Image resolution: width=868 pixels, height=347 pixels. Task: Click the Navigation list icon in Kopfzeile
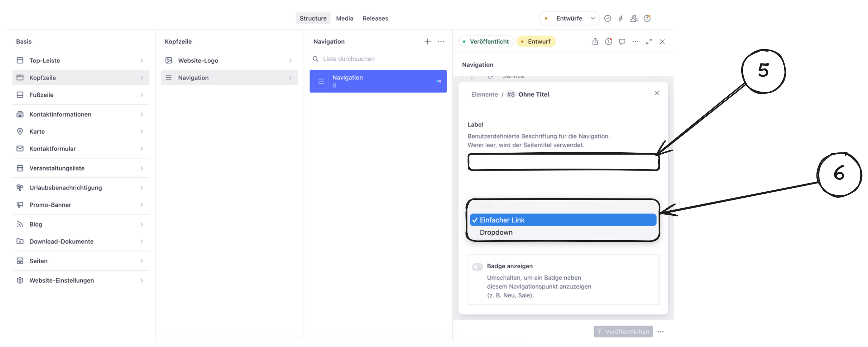[x=168, y=78]
